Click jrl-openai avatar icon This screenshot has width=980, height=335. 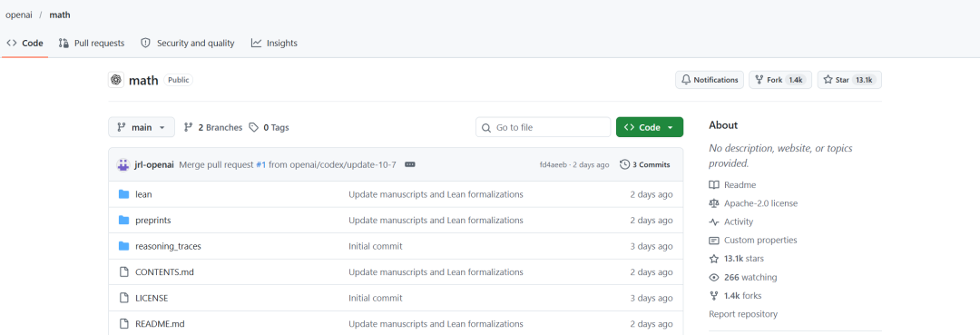coord(123,165)
